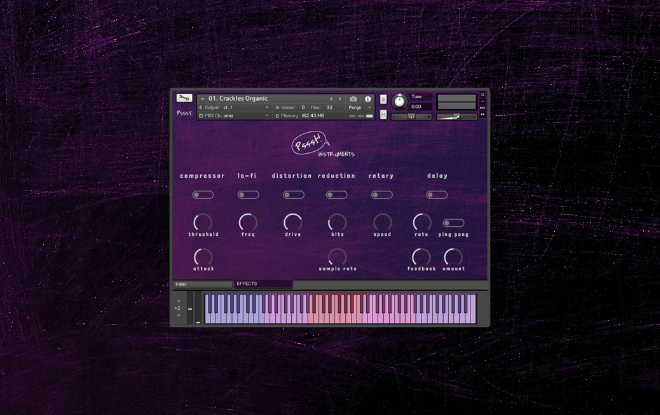This screenshot has height=415, width=660.
Task: Click the lo-fi freq knob
Action: (248, 222)
